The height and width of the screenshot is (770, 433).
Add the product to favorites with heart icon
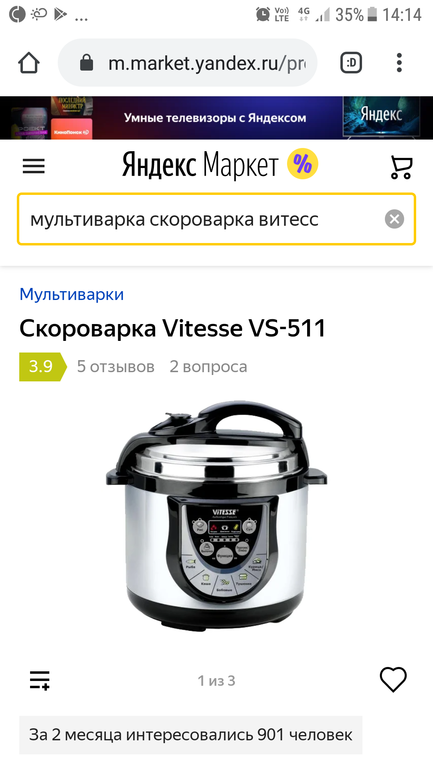393,680
